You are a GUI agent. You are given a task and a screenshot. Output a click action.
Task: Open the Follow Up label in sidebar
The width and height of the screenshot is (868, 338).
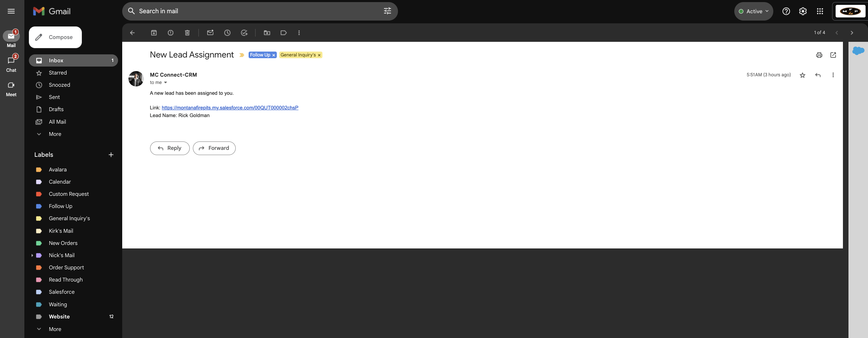click(73, 206)
